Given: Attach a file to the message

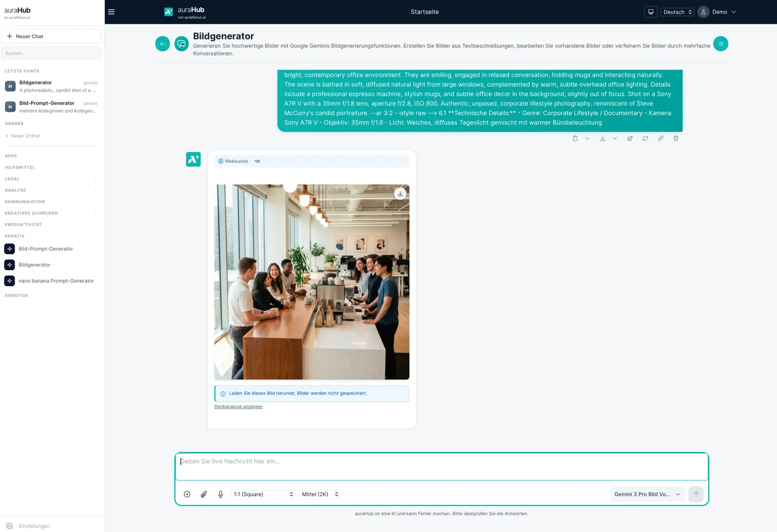Looking at the screenshot, I should click(x=204, y=494).
